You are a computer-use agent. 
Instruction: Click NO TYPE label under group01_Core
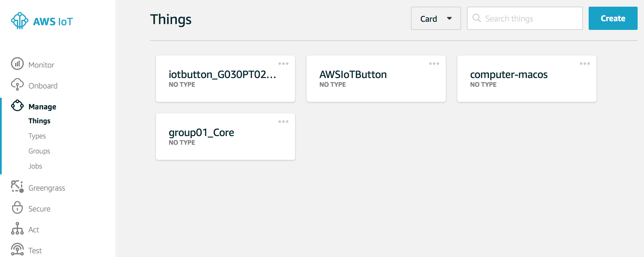tap(182, 142)
